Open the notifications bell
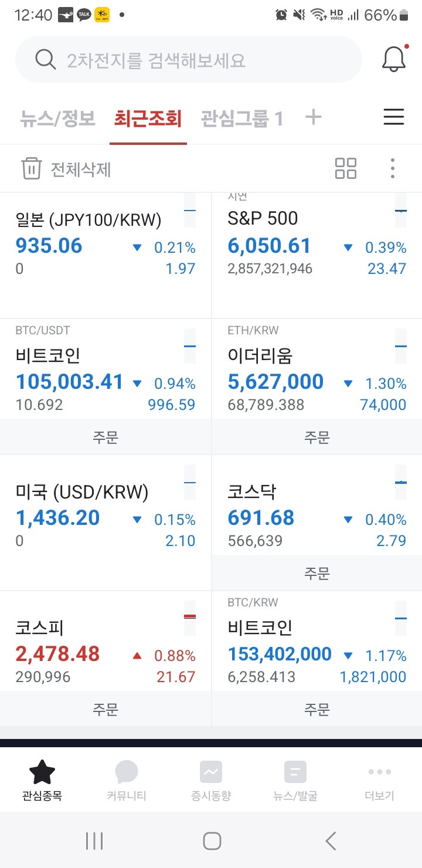Image resolution: width=422 pixels, height=868 pixels. click(x=394, y=59)
